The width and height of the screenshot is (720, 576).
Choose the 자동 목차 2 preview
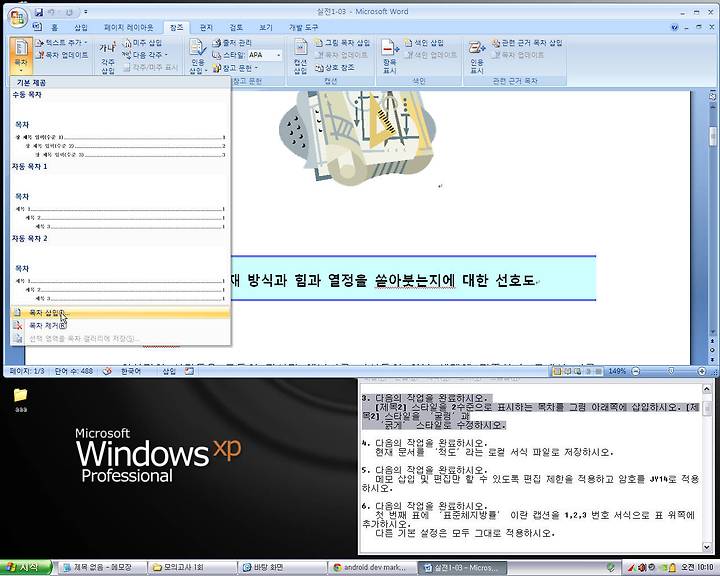tap(120, 269)
